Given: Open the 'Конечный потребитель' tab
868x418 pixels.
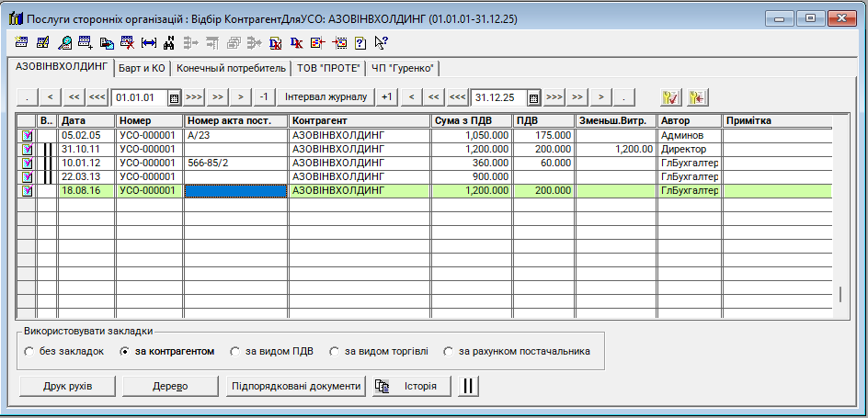Looking at the screenshot, I should click(231, 68).
